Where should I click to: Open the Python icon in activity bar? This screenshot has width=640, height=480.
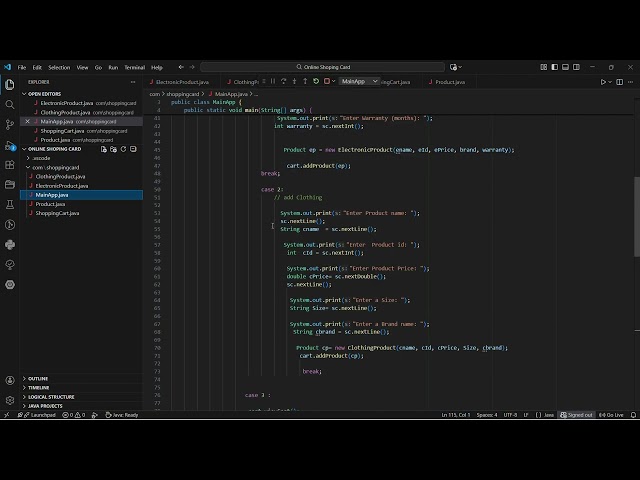point(10,244)
